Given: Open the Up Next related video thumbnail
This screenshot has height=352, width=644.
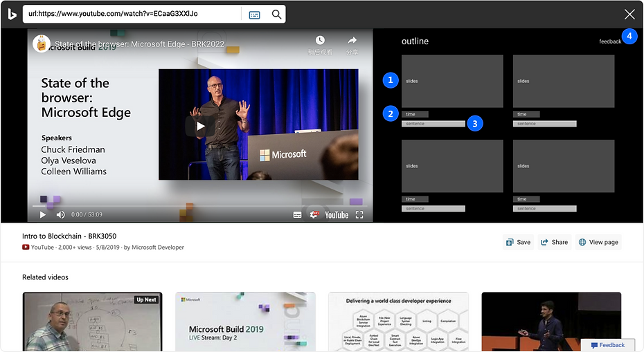Looking at the screenshot, I should (92, 322).
